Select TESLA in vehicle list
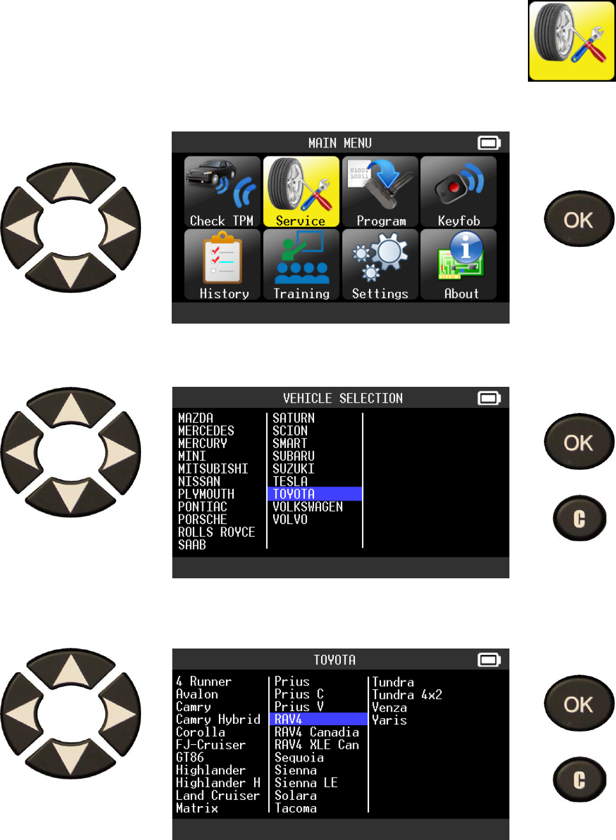Screen dimensions: 616x840 [290, 481]
